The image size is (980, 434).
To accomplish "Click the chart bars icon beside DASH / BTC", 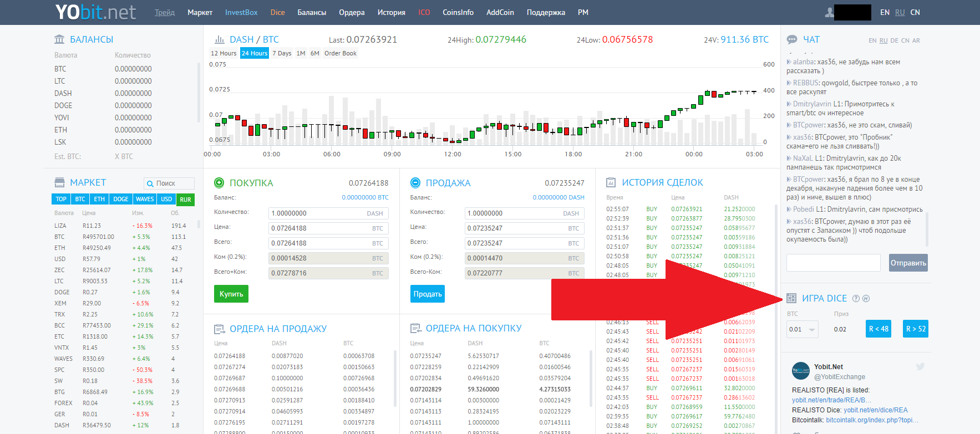I will tap(220, 39).
